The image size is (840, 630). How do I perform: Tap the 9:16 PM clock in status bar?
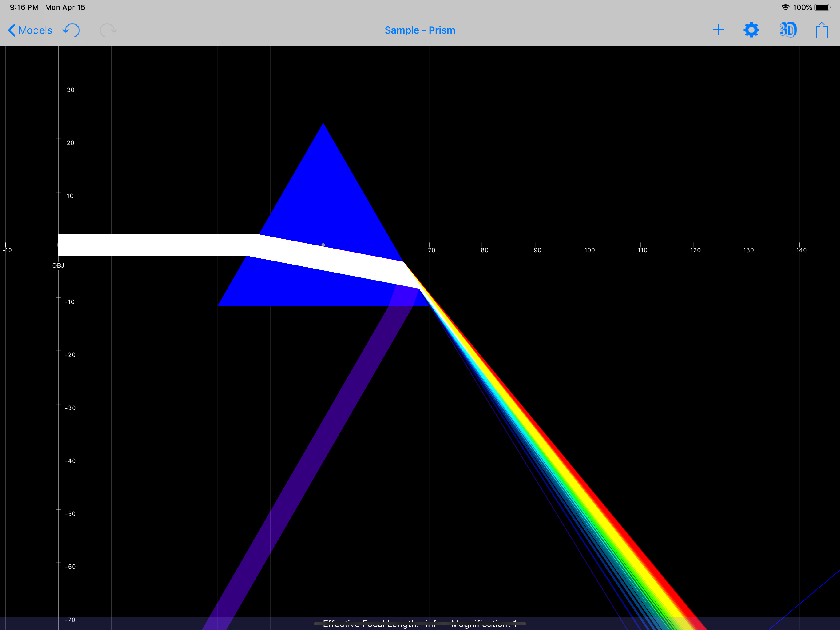tap(24, 7)
